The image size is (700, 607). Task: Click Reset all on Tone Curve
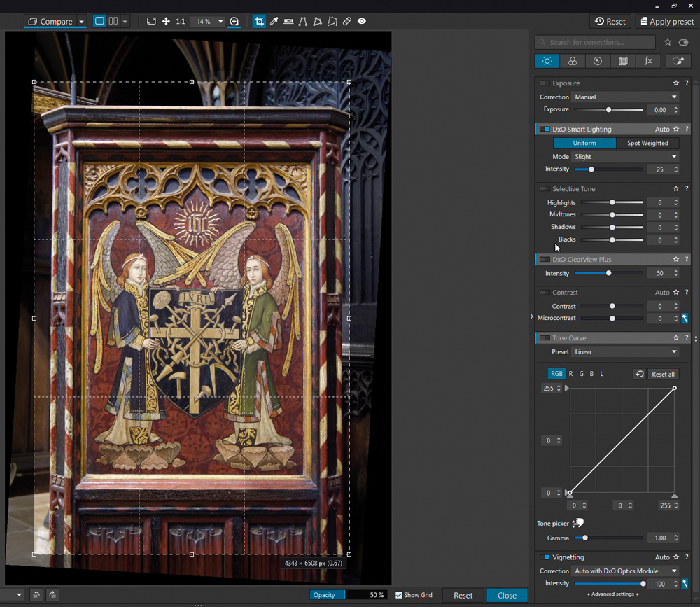pos(663,375)
